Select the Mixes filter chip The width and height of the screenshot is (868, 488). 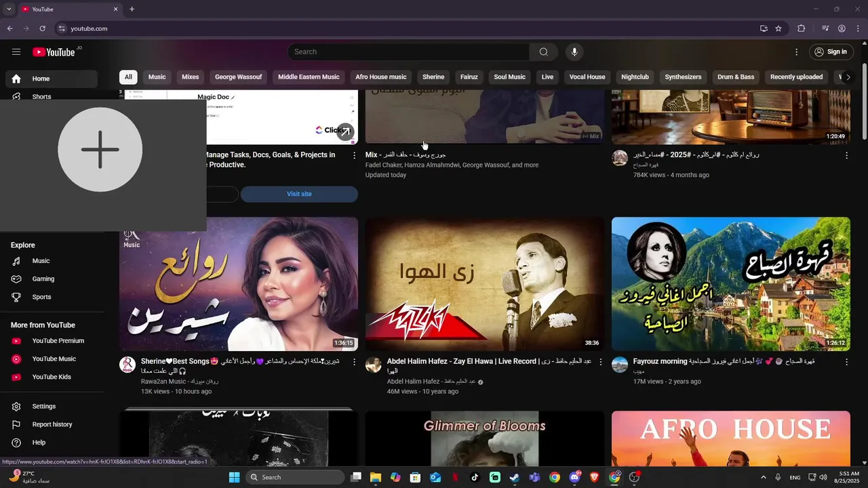(x=191, y=77)
